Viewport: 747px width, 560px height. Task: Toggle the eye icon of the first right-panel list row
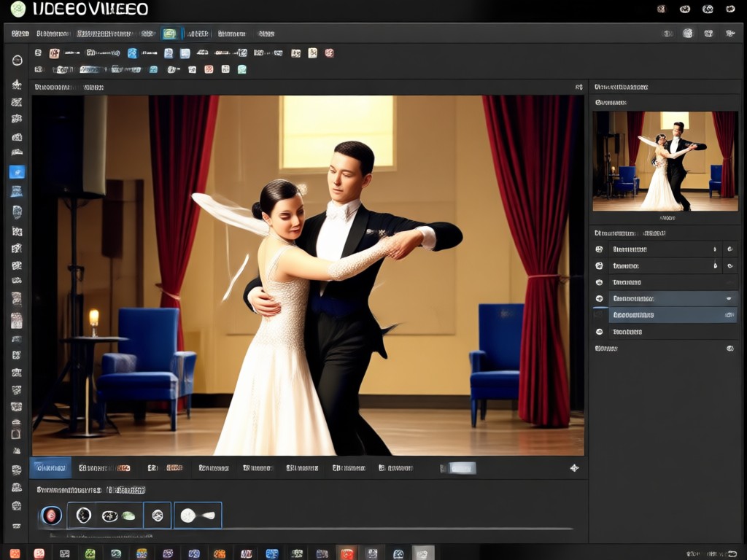point(600,249)
